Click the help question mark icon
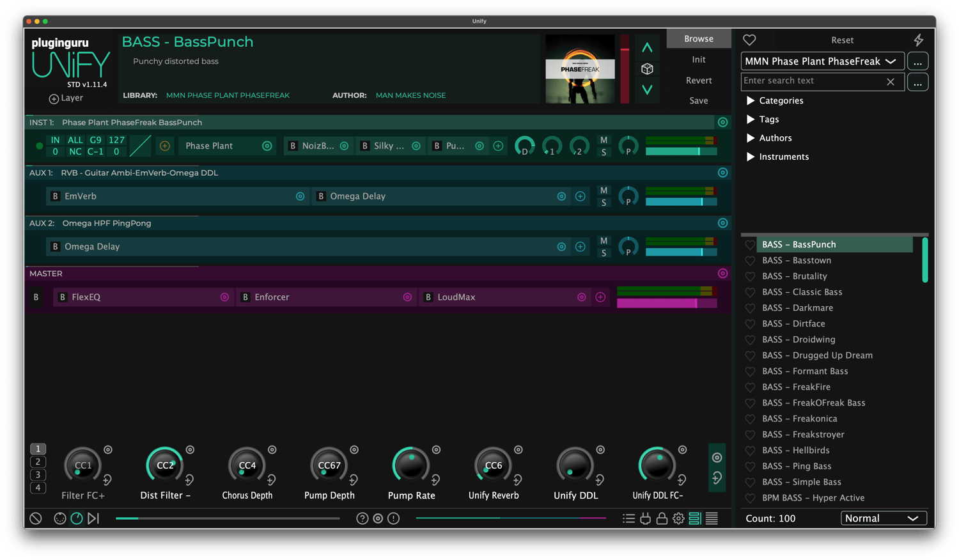The height and width of the screenshot is (560, 959). [362, 518]
